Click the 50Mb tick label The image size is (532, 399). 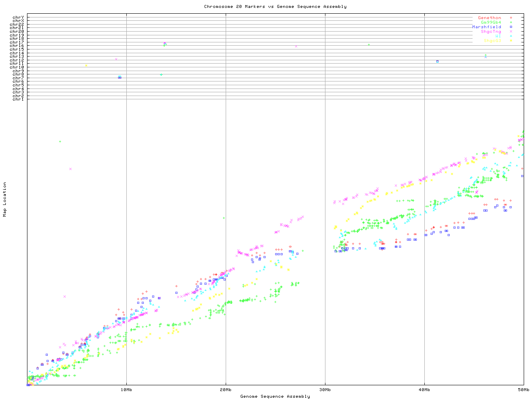tap(523, 390)
